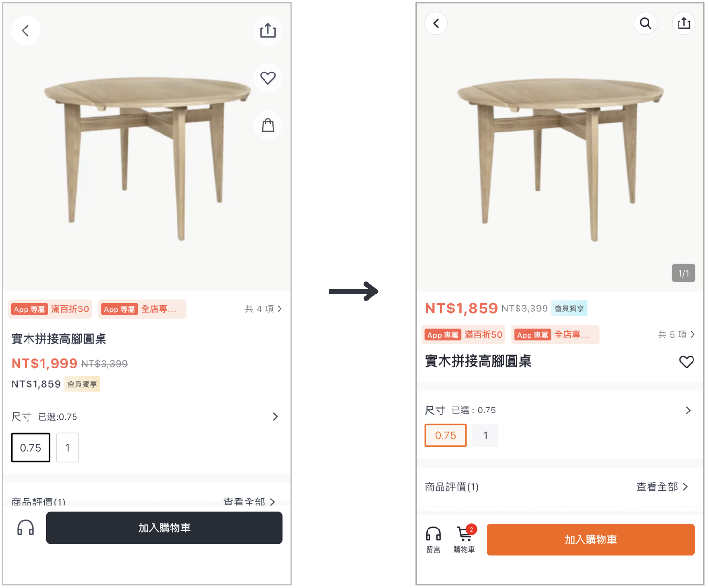This screenshot has height=588, width=708.
Task: Open 查看全部 reviews link on right screen
Action: 662,487
